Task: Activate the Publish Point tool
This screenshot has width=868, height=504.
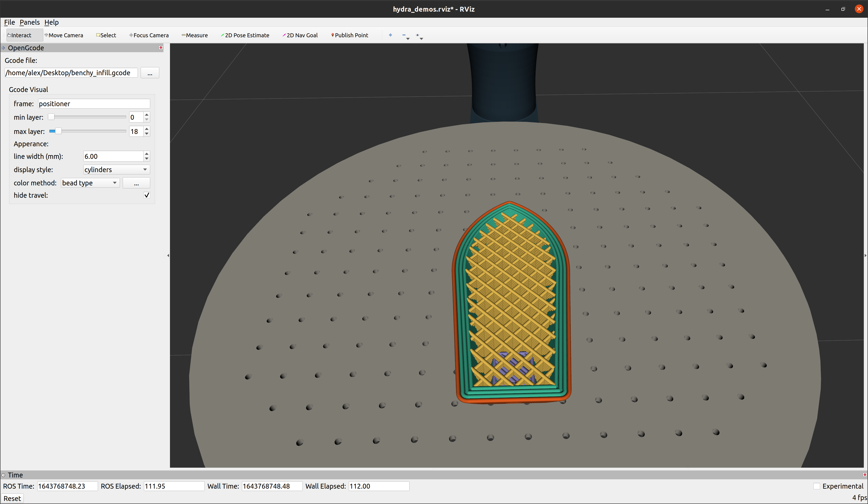Action: click(x=350, y=35)
